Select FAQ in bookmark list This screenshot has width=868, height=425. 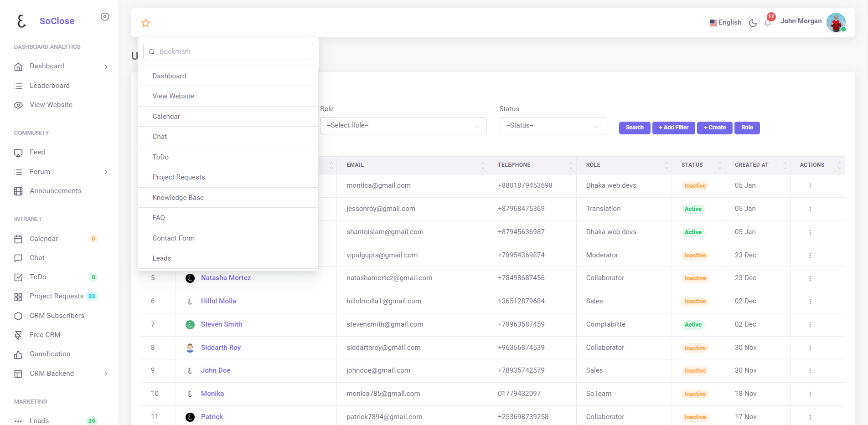click(228, 218)
